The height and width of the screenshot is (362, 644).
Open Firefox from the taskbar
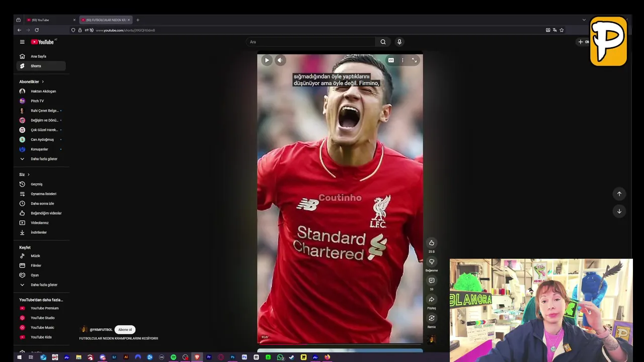tap(327, 357)
